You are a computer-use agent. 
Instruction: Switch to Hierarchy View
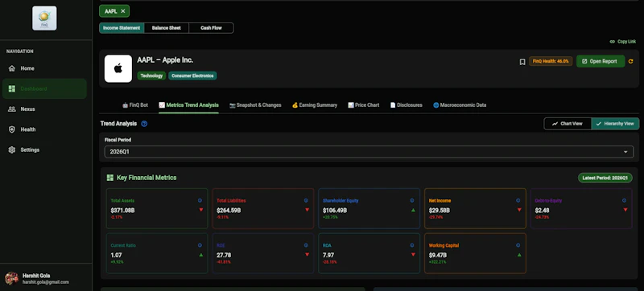(615, 124)
